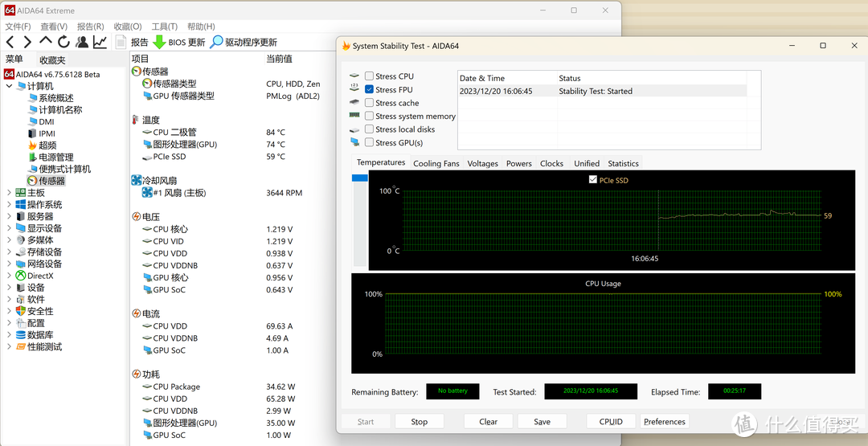Open 电源管理 in the tree
Image resolution: width=868 pixels, height=446 pixels.
(56, 158)
